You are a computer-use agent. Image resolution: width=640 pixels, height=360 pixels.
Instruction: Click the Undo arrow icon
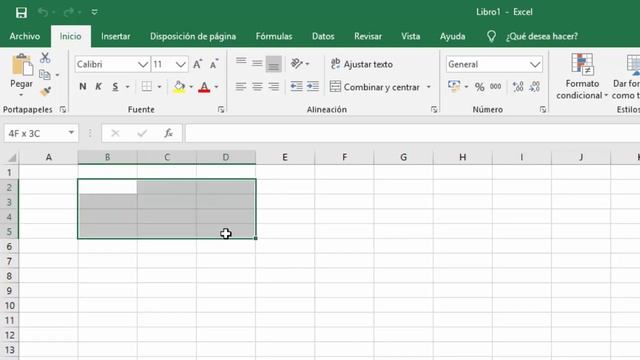[42, 12]
